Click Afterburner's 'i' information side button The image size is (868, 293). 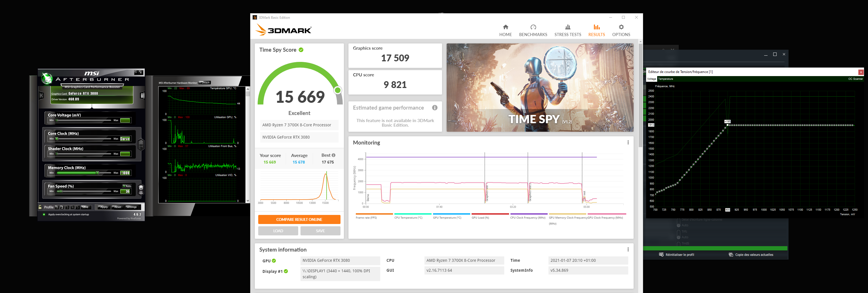tap(142, 96)
